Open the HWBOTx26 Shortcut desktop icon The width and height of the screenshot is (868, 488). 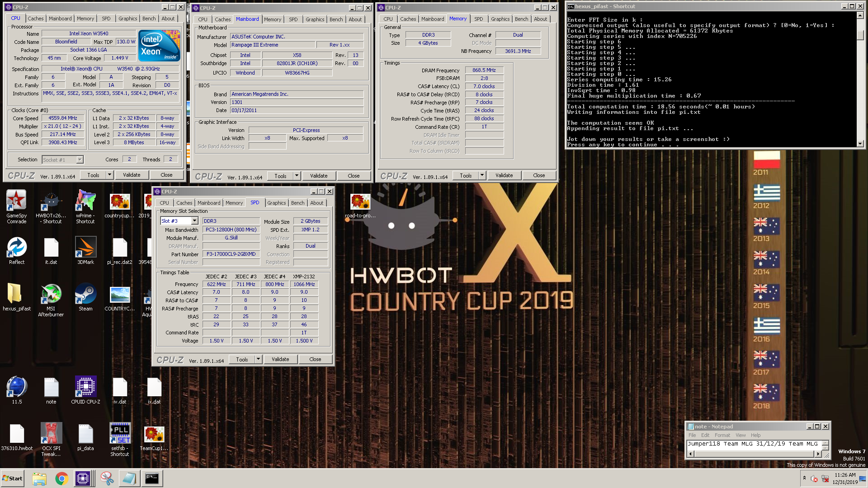coord(51,206)
